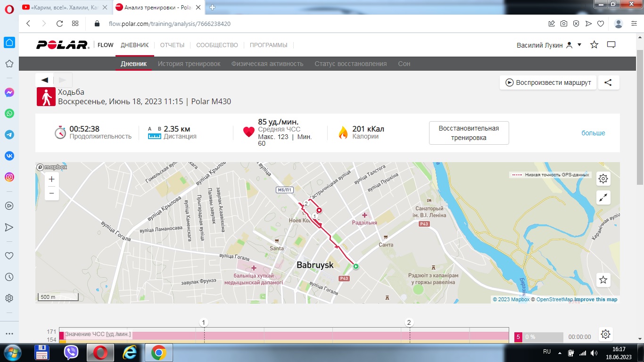This screenshot has width=644, height=362.
Task: Select История тренировок tab
Action: [x=189, y=64]
